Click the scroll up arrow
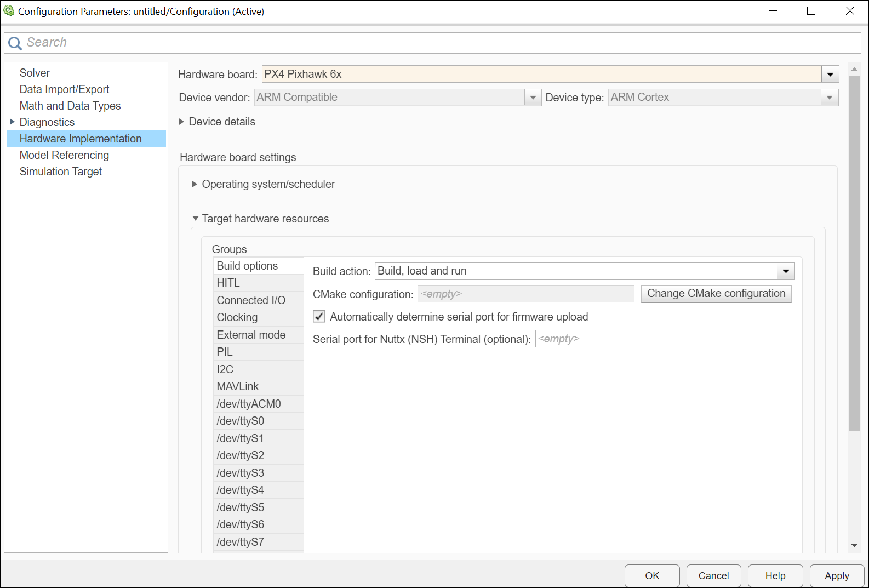This screenshot has height=588, width=869. 854,70
